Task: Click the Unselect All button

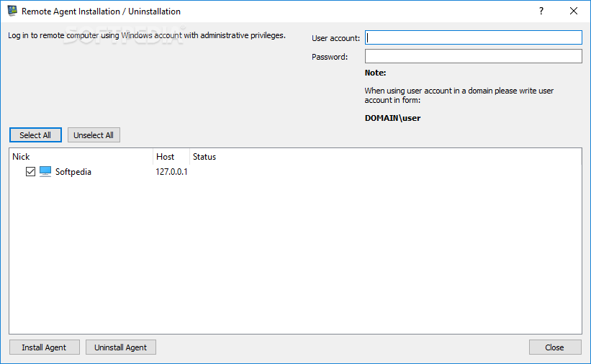Action: coord(94,135)
